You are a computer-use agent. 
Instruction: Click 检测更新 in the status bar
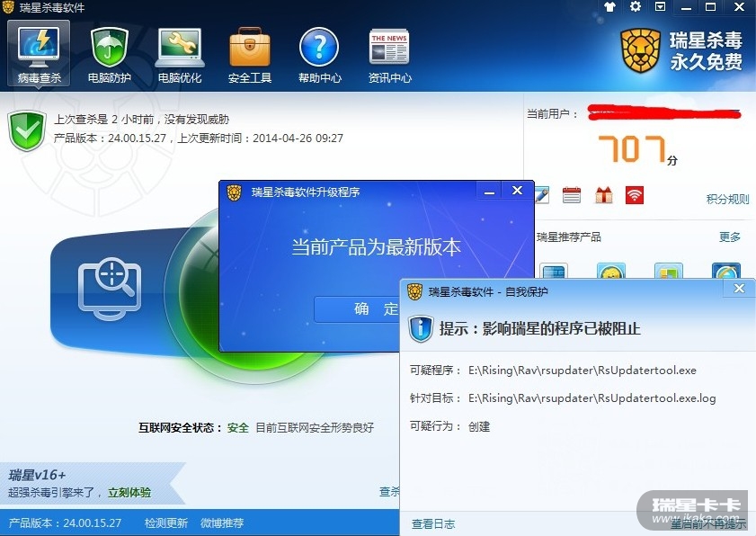[166, 523]
